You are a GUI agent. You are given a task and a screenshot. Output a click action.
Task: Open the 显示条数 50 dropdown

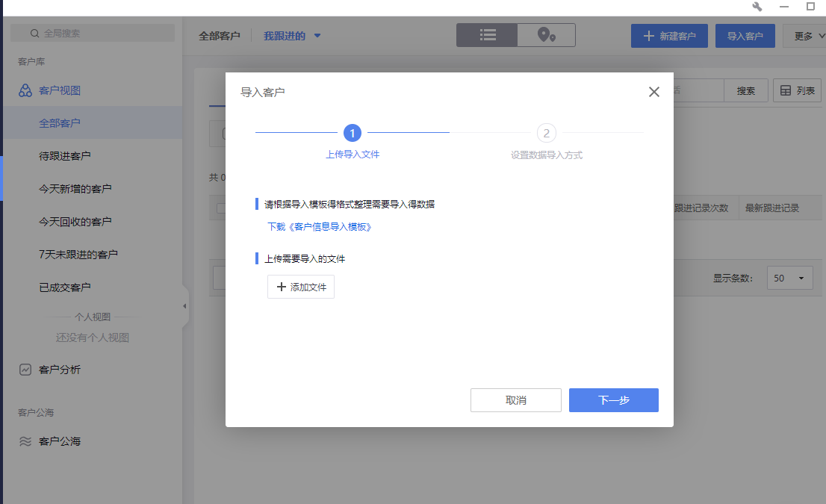(x=789, y=278)
